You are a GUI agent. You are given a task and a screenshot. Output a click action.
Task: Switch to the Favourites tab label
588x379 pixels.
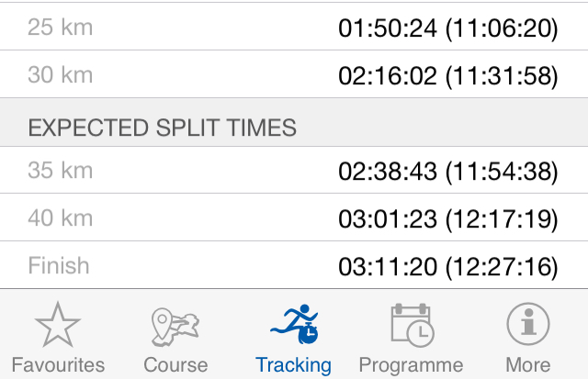click(58, 364)
